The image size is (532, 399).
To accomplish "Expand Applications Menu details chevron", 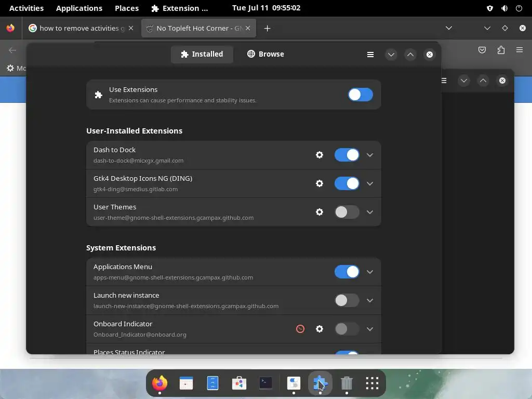I will 370,272.
